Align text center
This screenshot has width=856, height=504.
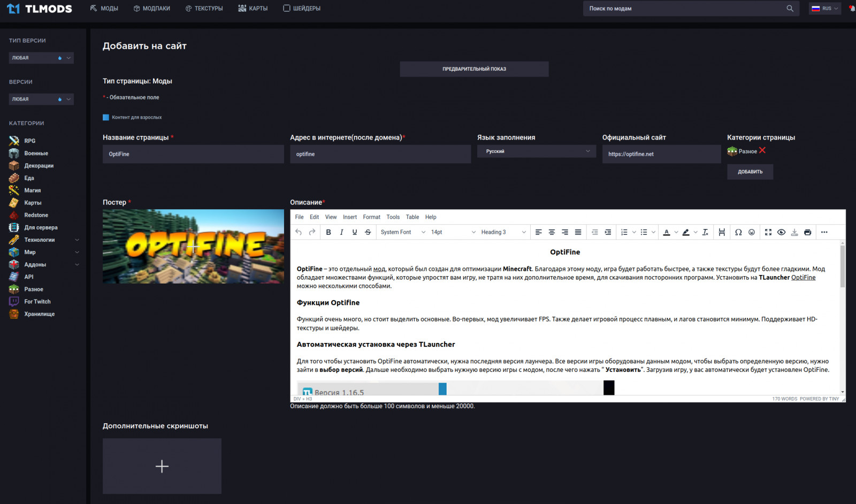click(552, 232)
